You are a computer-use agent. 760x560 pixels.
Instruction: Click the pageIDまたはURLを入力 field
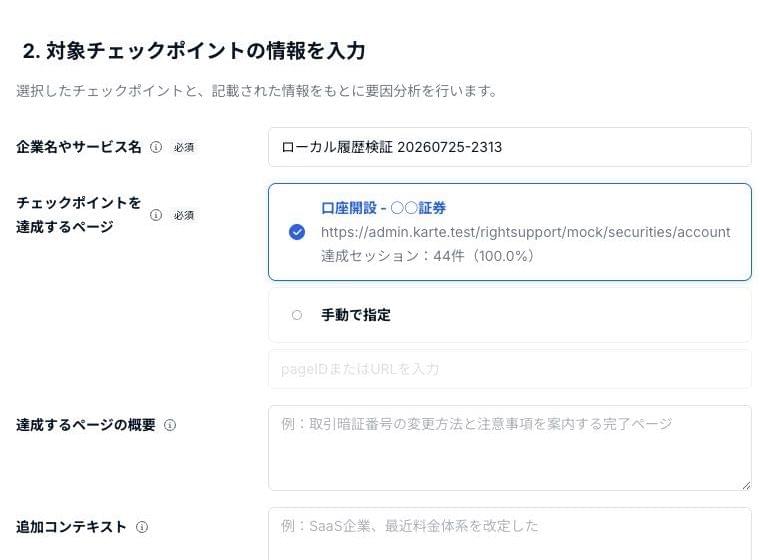pyautogui.click(x=509, y=369)
